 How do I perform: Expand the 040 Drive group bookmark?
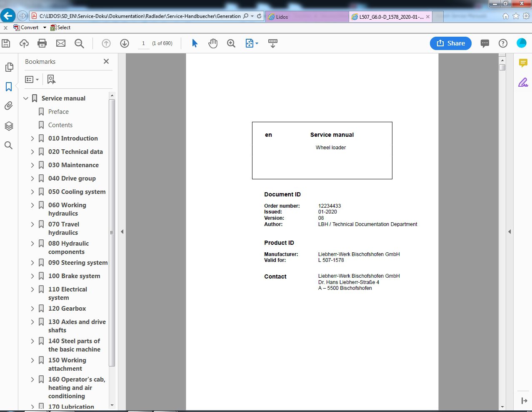[32, 178]
